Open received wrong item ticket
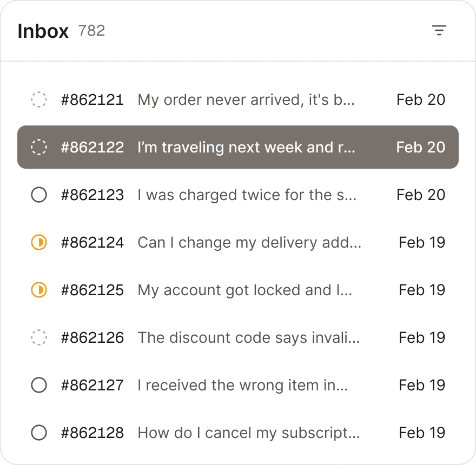The height and width of the screenshot is (465, 476). point(242,385)
